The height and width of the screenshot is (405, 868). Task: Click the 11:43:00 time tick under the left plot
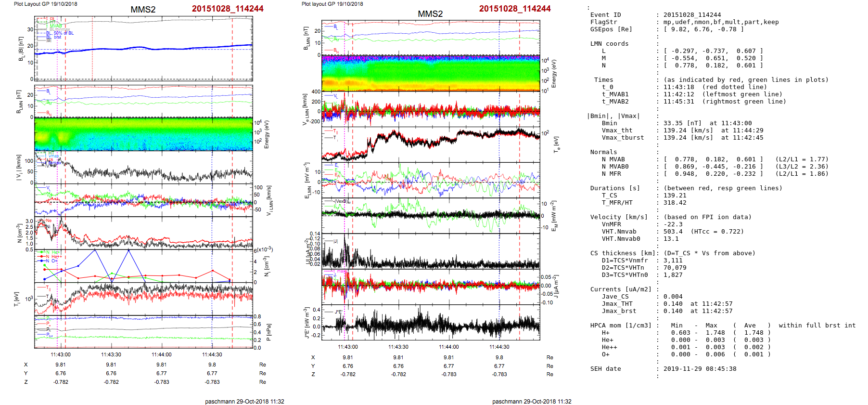tap(61, 354)
